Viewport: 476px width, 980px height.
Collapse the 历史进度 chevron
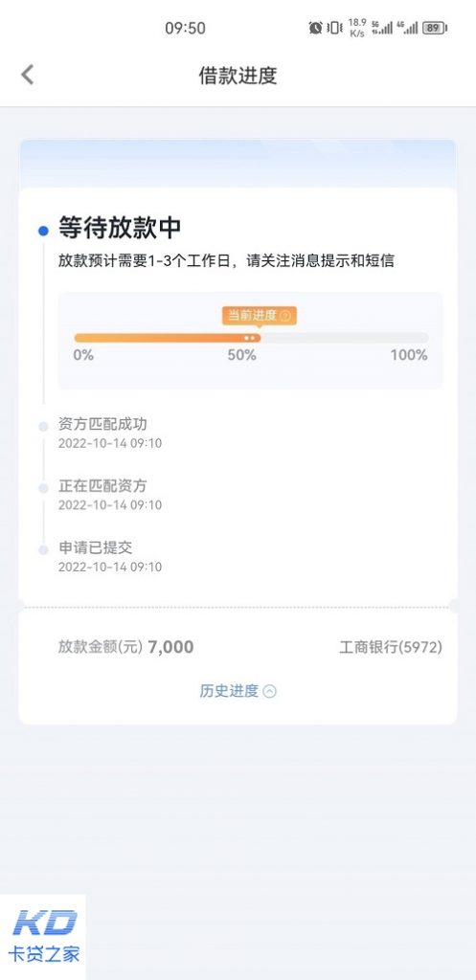(269, 691)
